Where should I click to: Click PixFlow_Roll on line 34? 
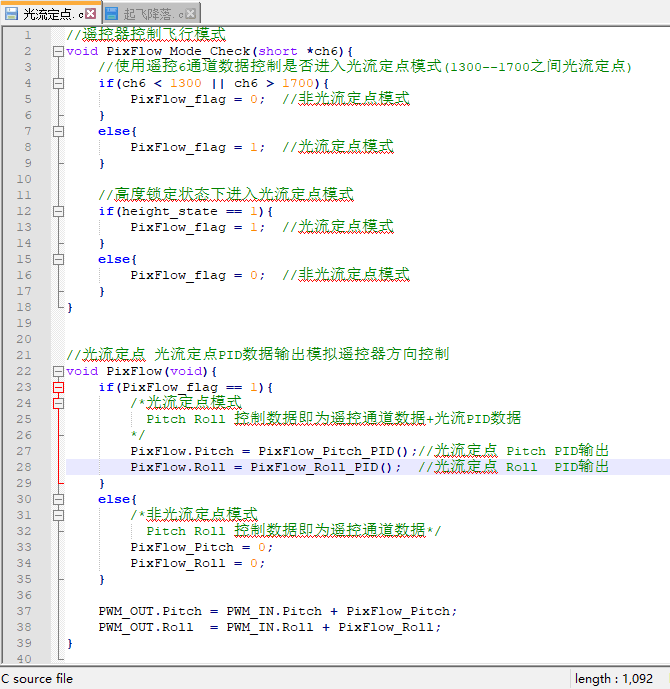pyautogui.click(x=178, y=564)
